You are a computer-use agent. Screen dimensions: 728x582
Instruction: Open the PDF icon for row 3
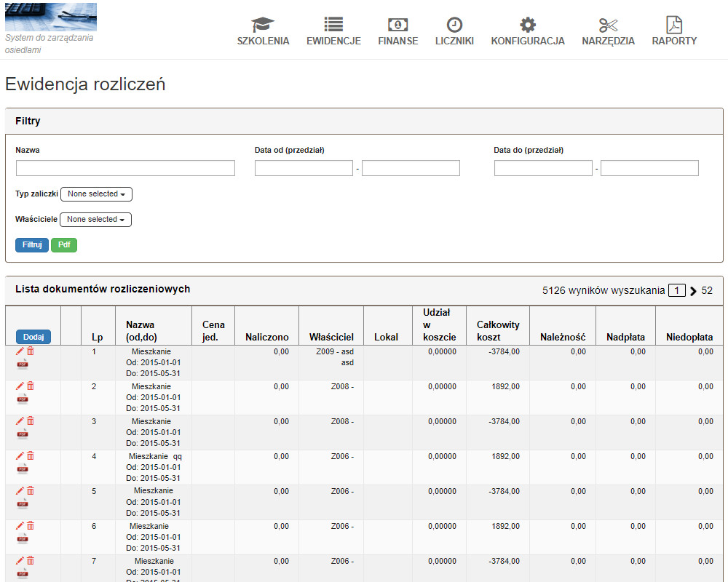(x=23, y=434)
